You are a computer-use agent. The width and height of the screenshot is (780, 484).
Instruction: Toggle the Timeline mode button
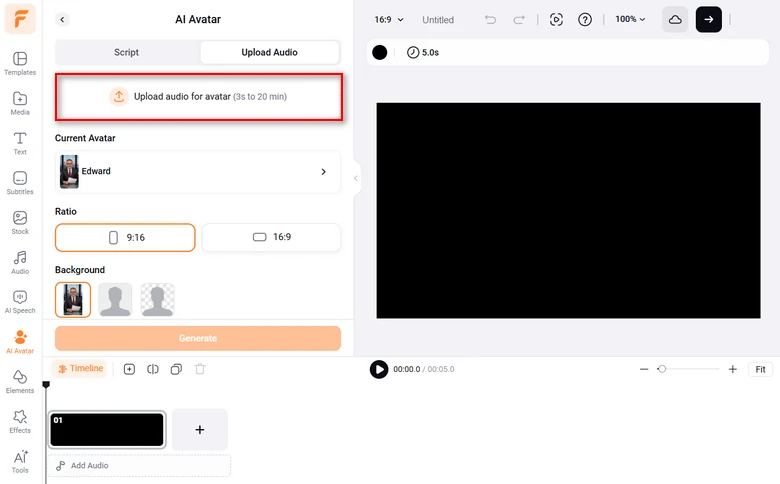coord(80,369)
